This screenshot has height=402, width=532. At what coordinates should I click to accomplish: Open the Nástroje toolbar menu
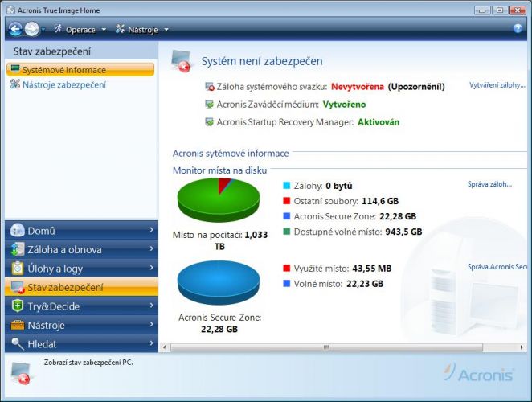pyautogui.click(x=142, y=30)
